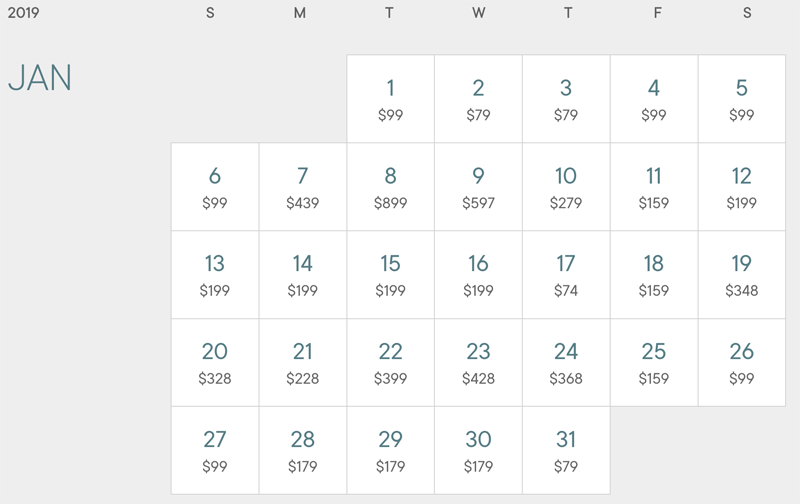This screenshot has width=800, height=504.
Task: Select January 13 date cell
Action: (214, 275)
